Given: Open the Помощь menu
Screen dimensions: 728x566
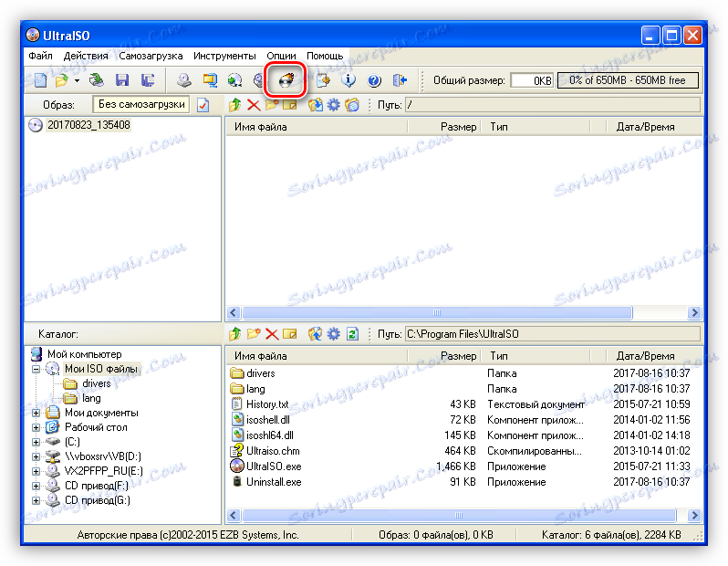Looking at the screenshot, I should tap(325, 56).
